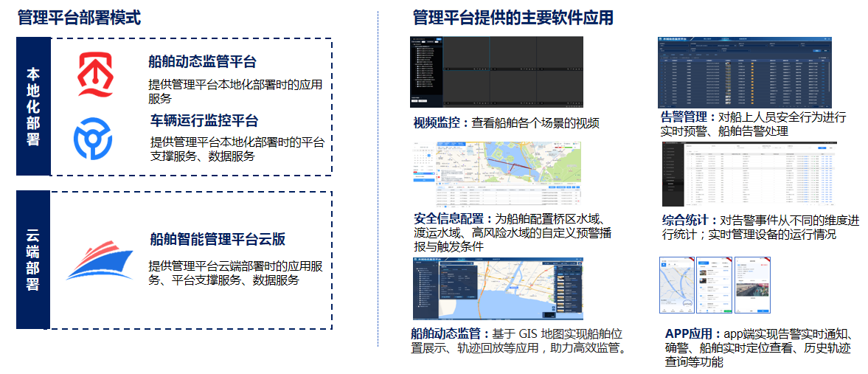The image size is (868, 374).
Task: Open the 视频监控 video grid screenshot
Action: pos(496,72)
